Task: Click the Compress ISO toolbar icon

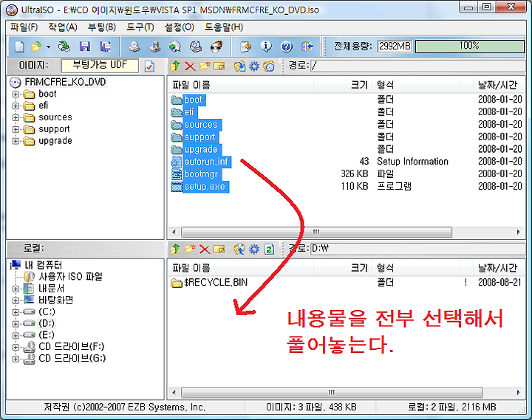Action: pos(155,47)
